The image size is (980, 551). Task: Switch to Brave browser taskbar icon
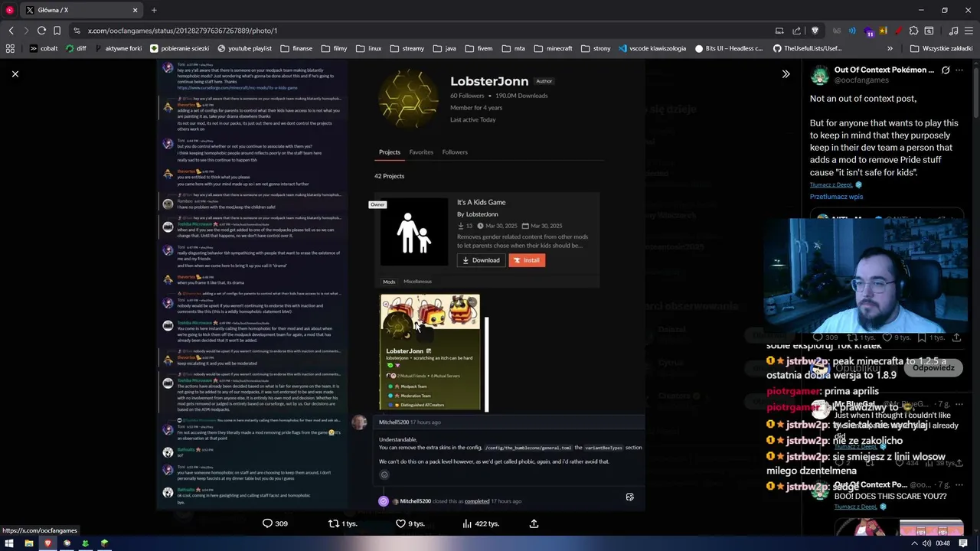[x=47, y=543]
